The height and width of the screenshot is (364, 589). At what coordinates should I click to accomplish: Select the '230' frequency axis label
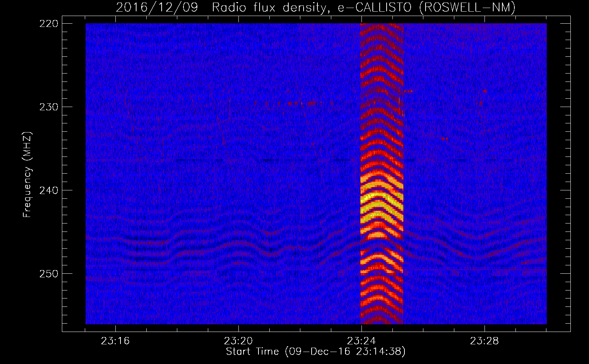point(48,107)
